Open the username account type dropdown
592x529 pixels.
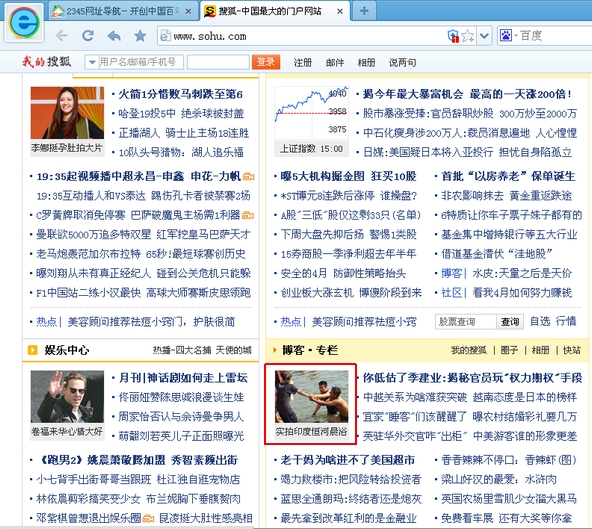(92, 62)
